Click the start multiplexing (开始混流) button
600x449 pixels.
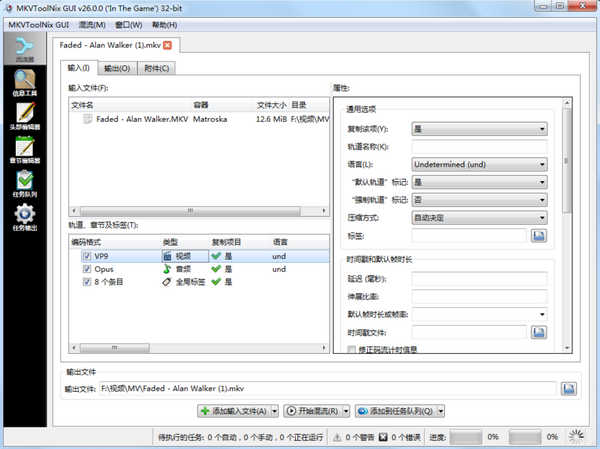(313, 411)
